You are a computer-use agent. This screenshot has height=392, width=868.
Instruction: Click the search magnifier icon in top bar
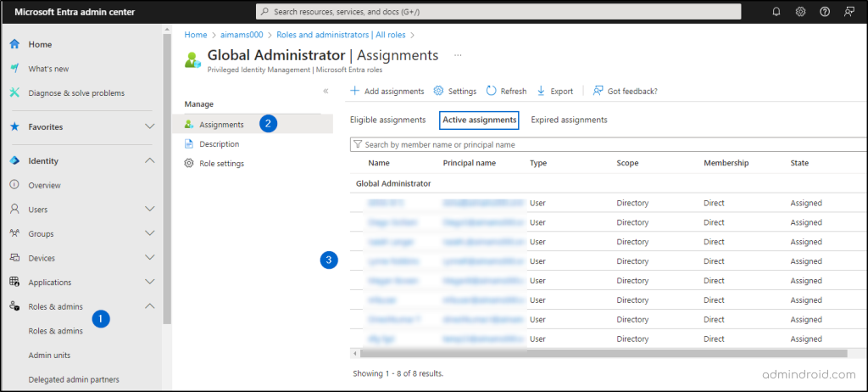265,12
